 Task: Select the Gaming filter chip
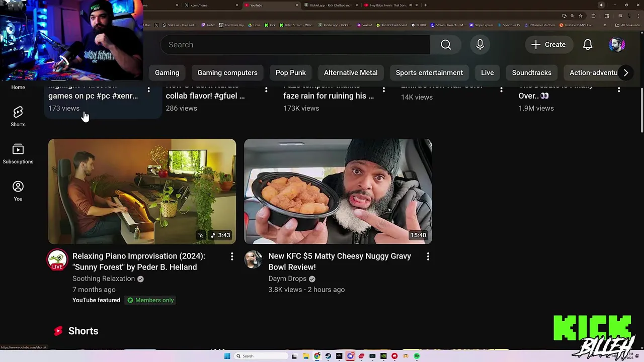click(167, 73)
